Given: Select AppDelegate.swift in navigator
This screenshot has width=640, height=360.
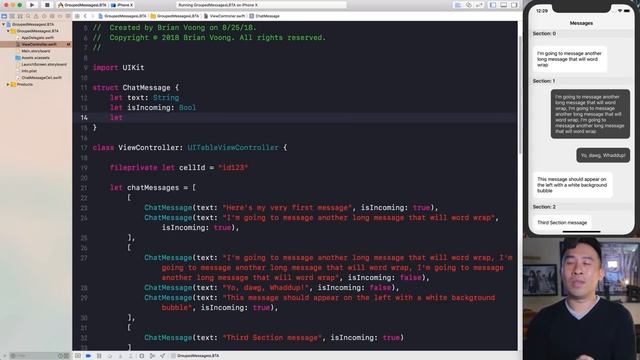Looking at the screenshot, I should pyautogui.click(x=37, y=38).
